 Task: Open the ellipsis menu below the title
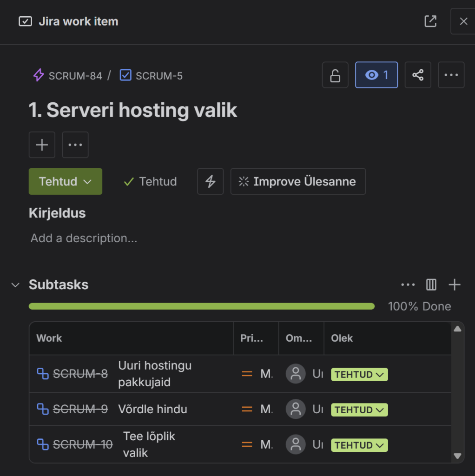[75, 145]
